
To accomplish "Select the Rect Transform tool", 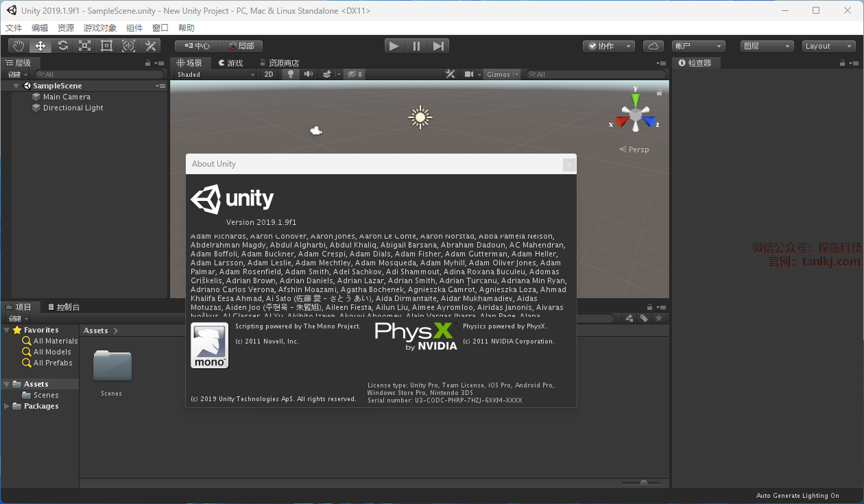I will (106, 46).
